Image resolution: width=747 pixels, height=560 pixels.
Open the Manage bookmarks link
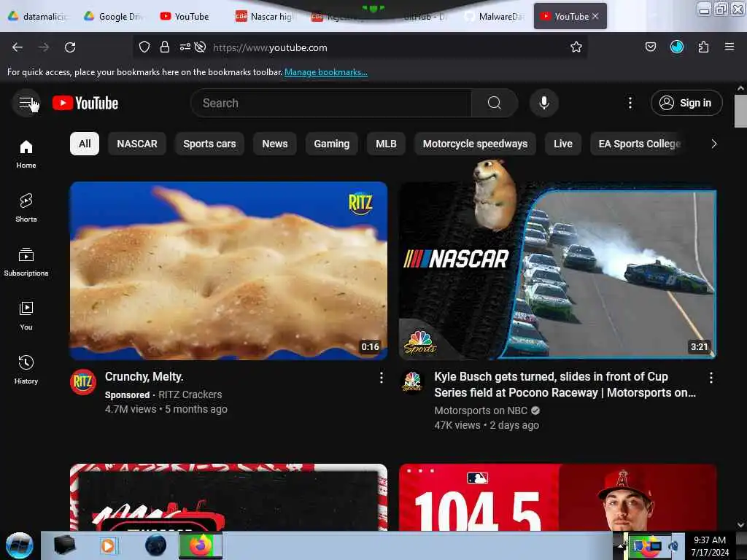326,72
